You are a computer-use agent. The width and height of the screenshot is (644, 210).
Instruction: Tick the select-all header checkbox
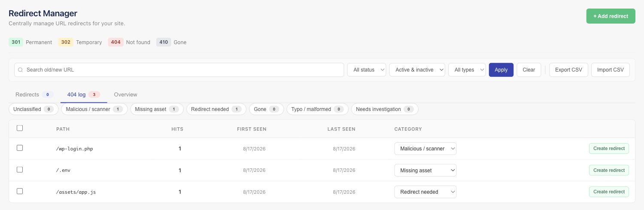[x=20, y=128]
